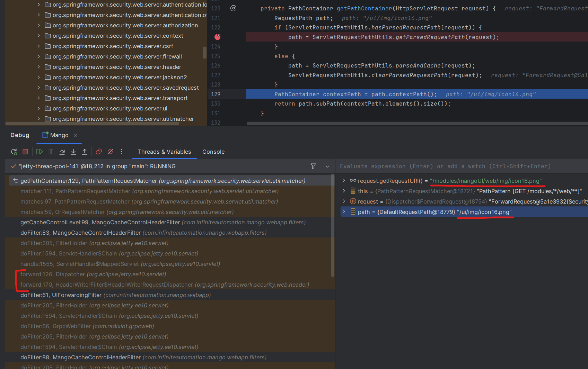Mute all breakpoints
Screen dimensions: 588x369
tap(110, 152)
